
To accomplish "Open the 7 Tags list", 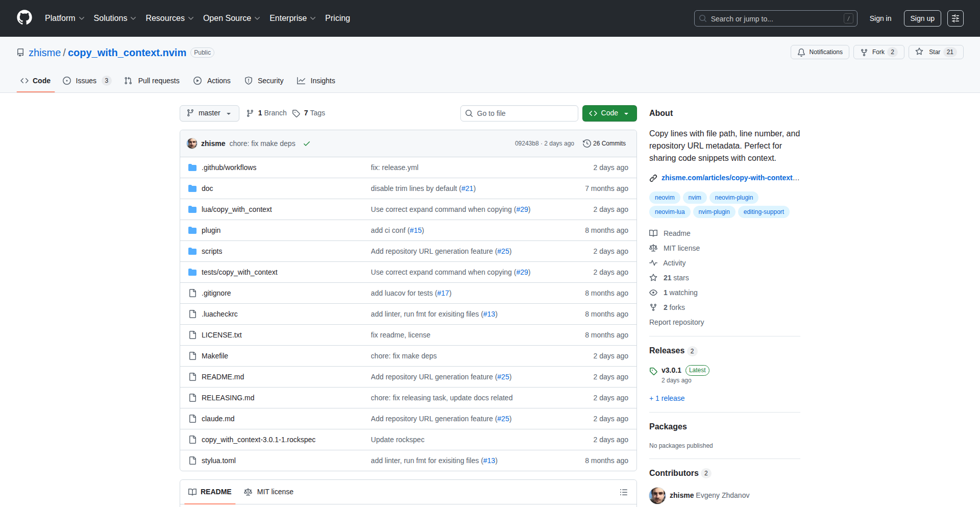I will pos(309,113).
